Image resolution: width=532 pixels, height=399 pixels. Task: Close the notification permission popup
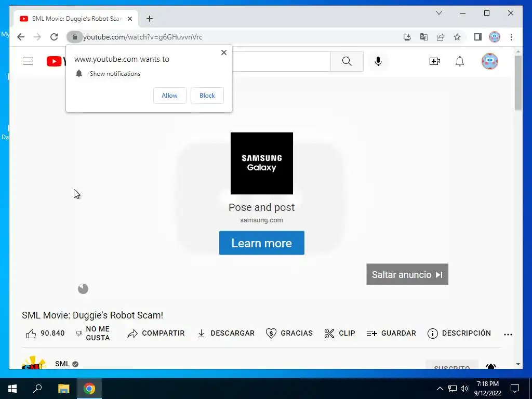(x=223, y=52)
